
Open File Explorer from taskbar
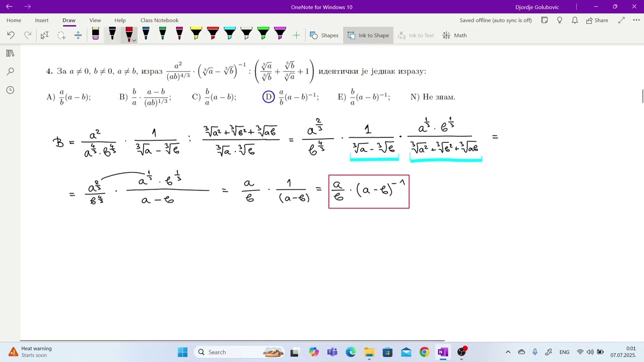[x=369, y=352]
